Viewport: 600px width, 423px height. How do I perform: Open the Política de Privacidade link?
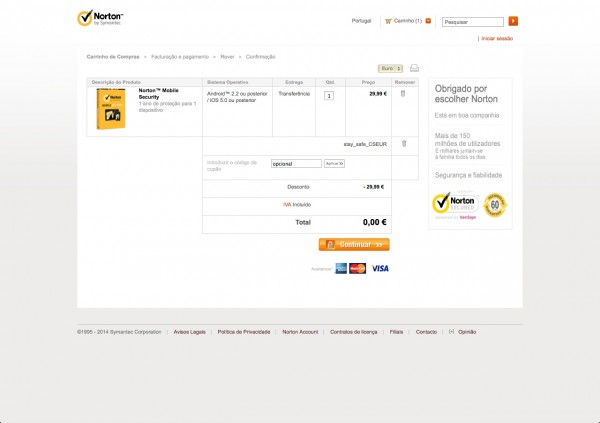click(x=244, y=332)
